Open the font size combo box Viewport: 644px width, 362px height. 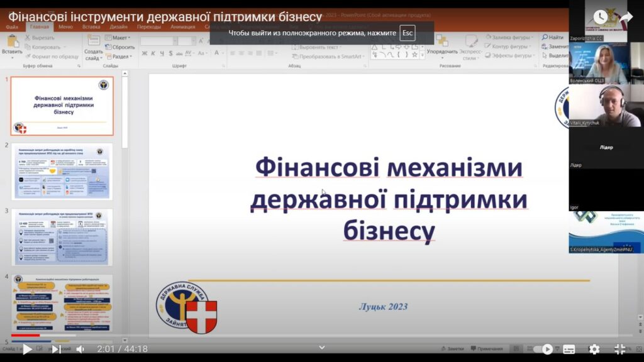(x=187, y=41)
